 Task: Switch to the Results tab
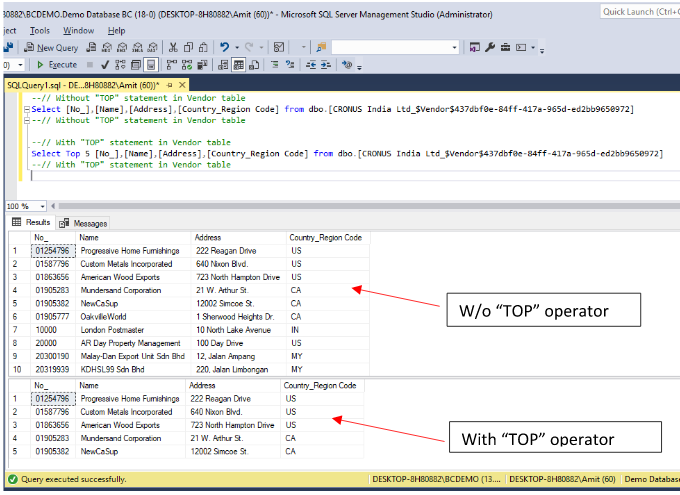(x=31, y=222)
